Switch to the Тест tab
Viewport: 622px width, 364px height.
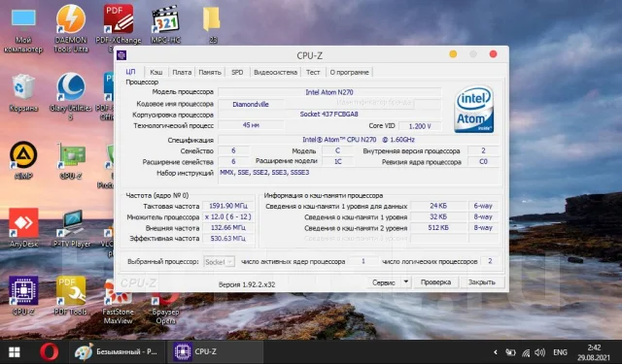313,72
